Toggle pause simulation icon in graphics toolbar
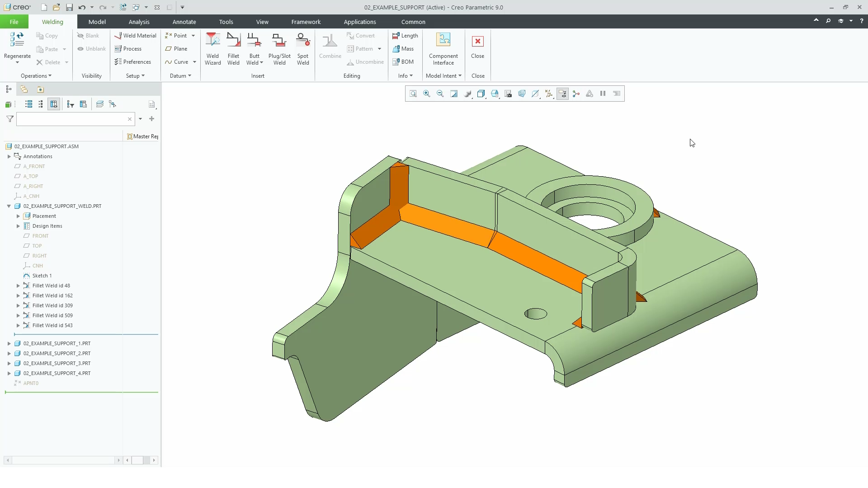868x488 pixels. (x=603, y=94)
